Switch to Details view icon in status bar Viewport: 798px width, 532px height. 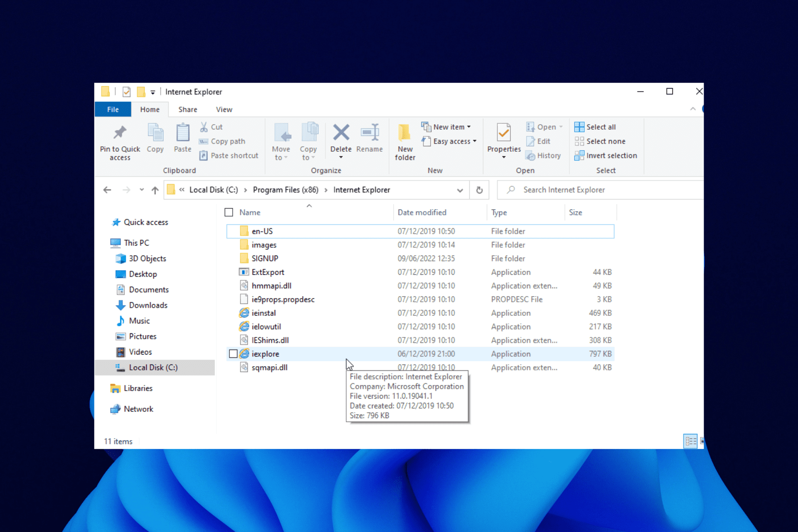click(x=690, y=441)
